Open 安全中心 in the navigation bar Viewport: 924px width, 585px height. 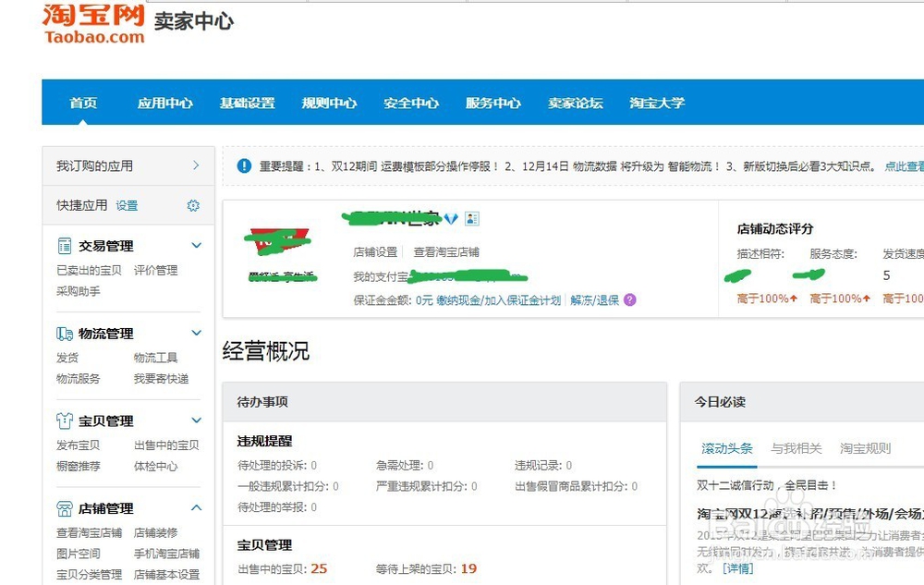[411, 104]
